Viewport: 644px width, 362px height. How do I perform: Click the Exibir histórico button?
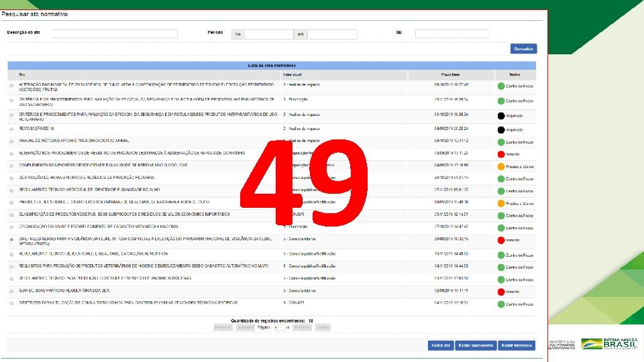point(517,346)
